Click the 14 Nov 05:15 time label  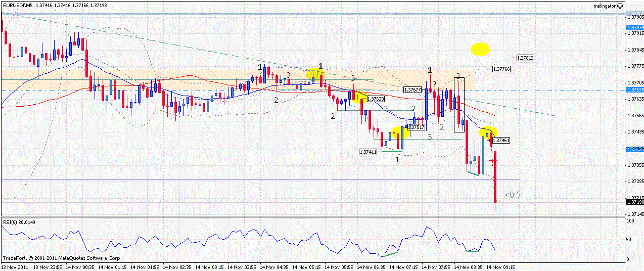pyautogui.click(x=306, y=266)
